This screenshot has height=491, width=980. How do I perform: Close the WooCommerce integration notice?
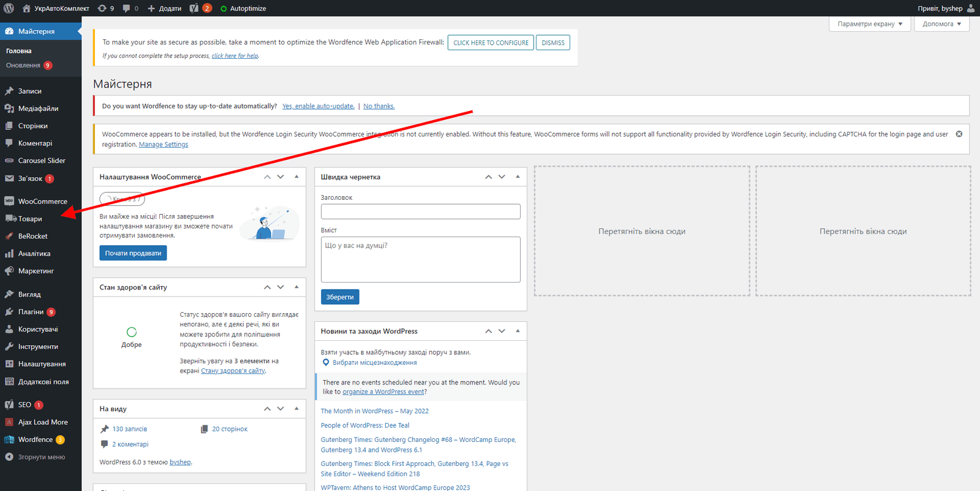pyautogui.click(x=959, y=134)
